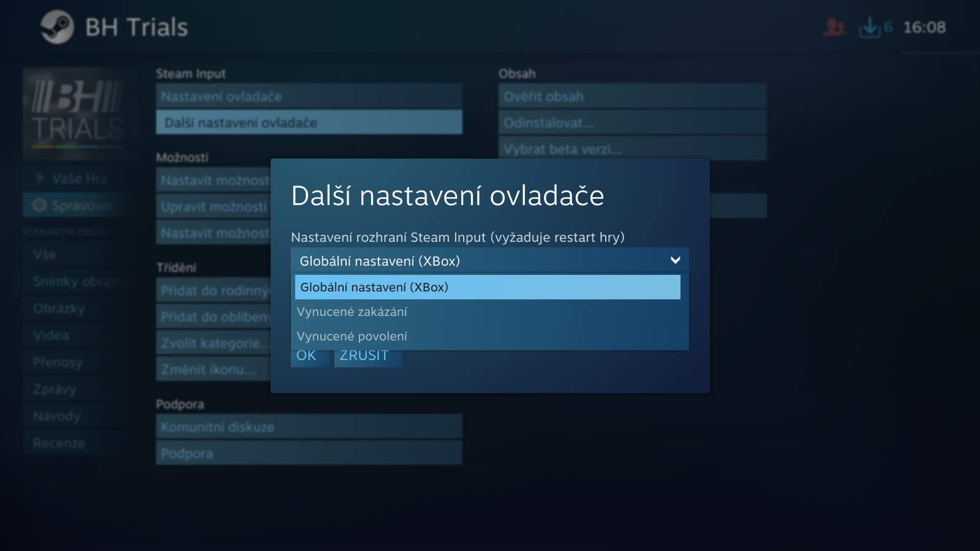Open Nastavení ovladače under Steam Input
This screenshot has width=980, height=551.
click(309, 96)
